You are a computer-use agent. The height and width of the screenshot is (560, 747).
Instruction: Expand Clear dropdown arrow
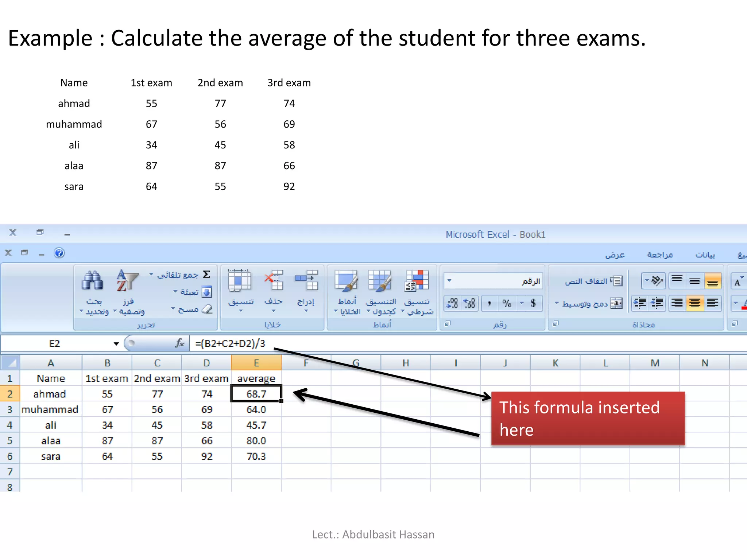point(173,309)
